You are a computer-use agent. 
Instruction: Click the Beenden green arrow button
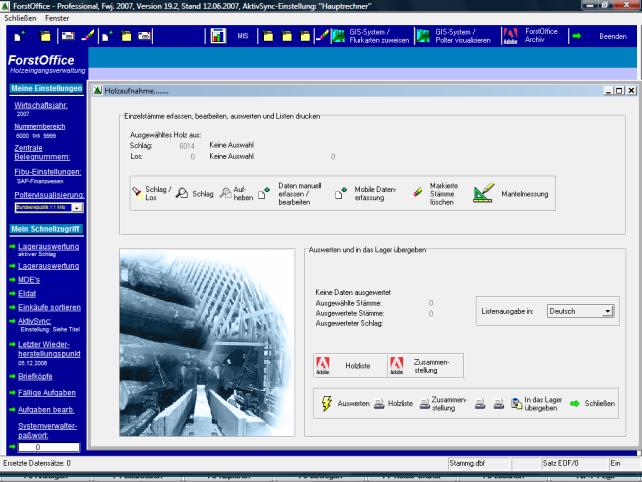600,36
